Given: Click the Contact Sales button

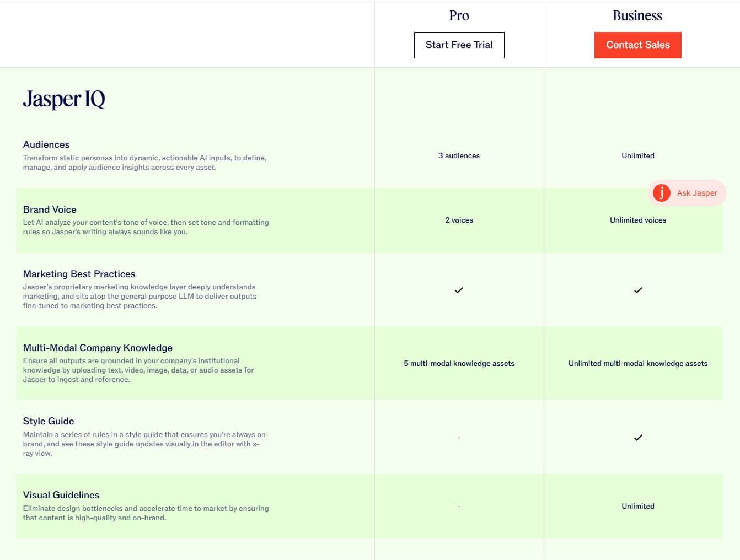Looking at the screenshot, I should pyautogui.click(x=637, y=45).
